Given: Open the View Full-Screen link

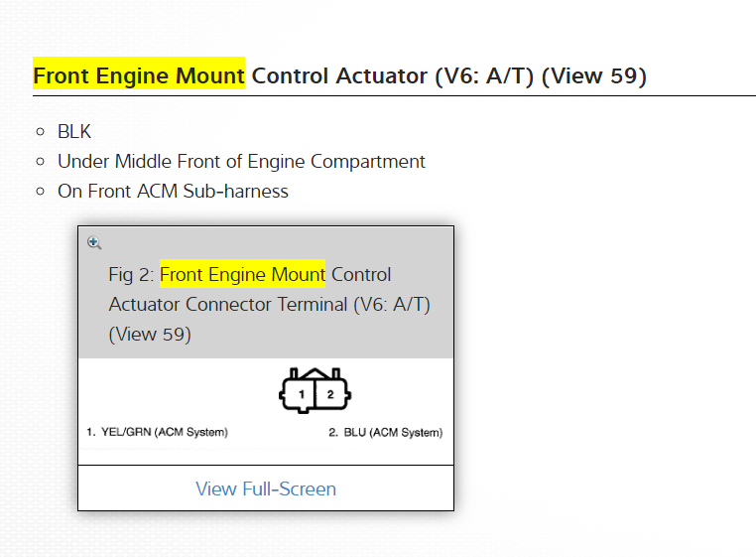Looking at the screenshot, I should point(266,488).
